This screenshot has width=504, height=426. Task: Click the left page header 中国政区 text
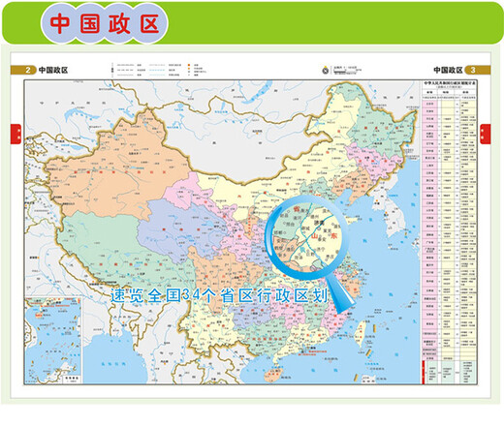pos(53,70)
